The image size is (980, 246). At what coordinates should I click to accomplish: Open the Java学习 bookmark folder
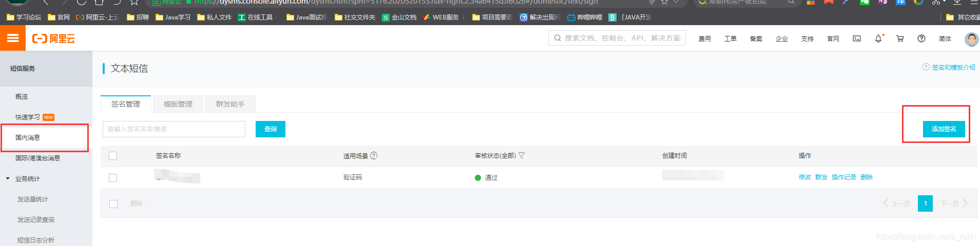coord(173,17)
